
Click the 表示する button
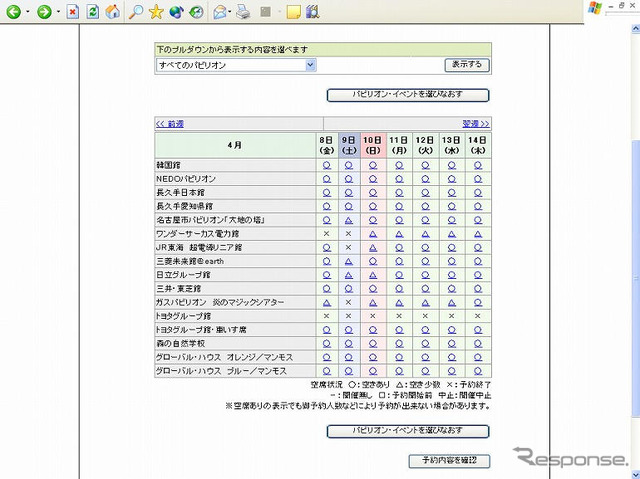tap(467, 65)
